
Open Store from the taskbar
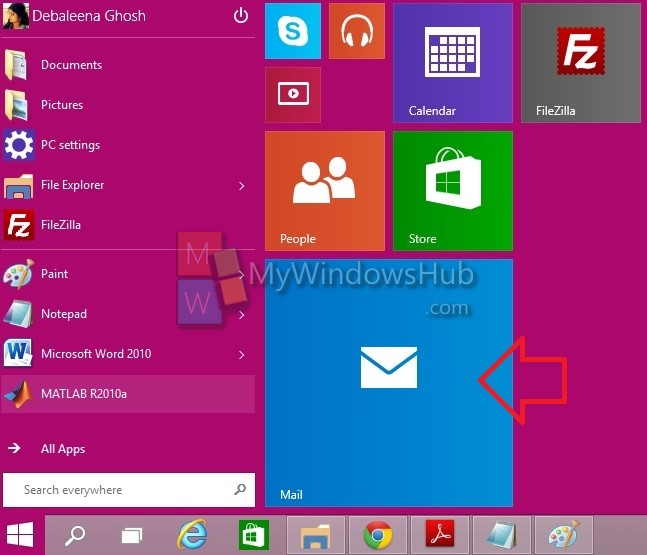point(254,535)
